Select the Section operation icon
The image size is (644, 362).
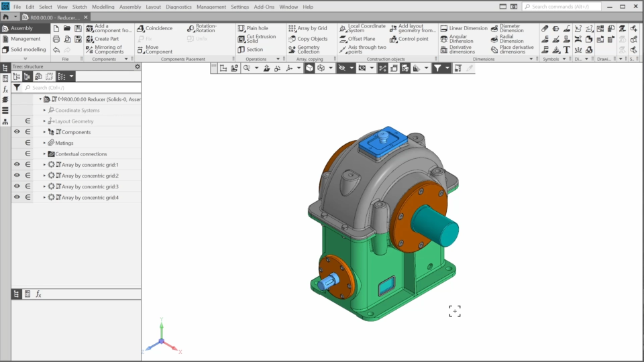click(241, 50)
